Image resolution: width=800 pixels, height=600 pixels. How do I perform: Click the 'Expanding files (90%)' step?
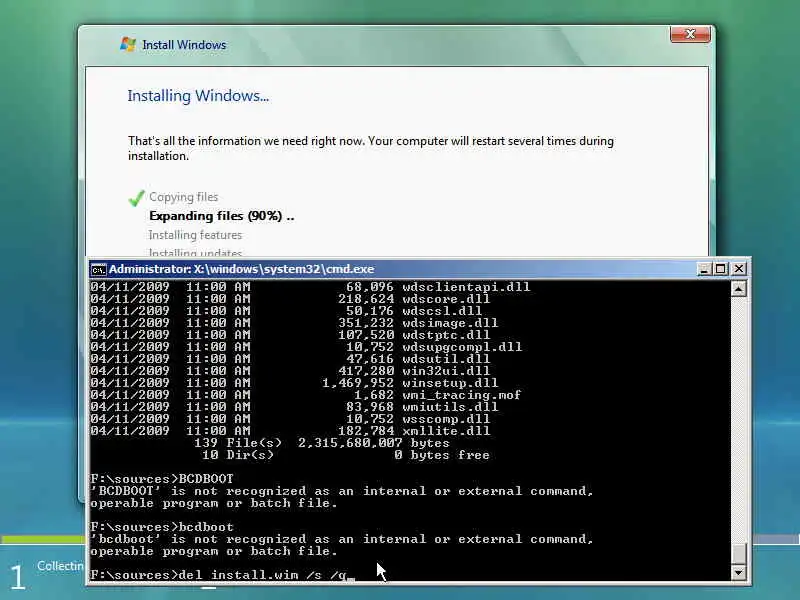221,216
